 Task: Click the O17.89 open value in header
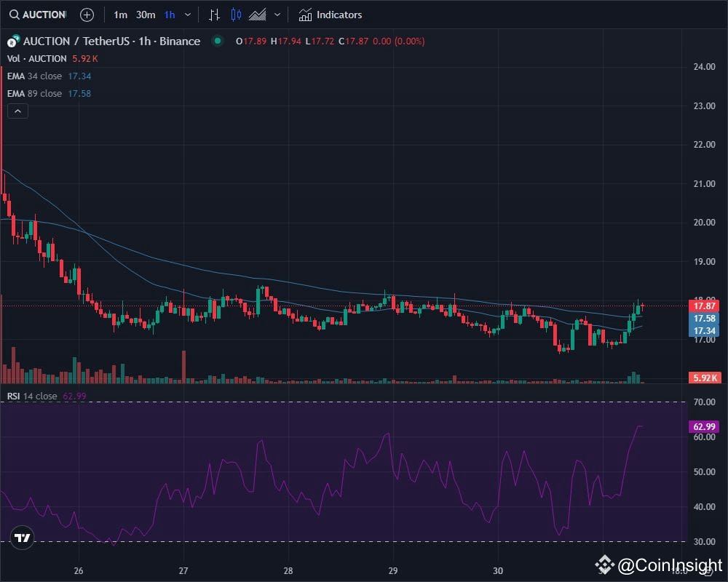[251, 41]
